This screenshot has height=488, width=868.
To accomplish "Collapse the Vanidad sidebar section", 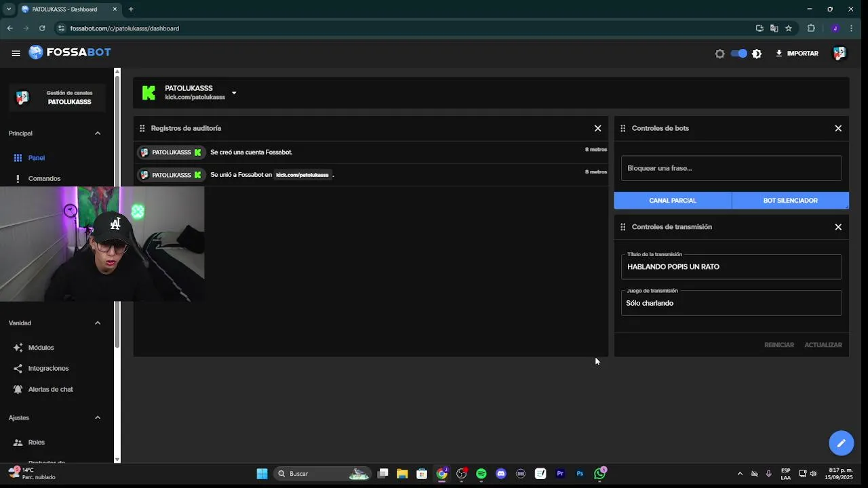I will coord(98,323).
